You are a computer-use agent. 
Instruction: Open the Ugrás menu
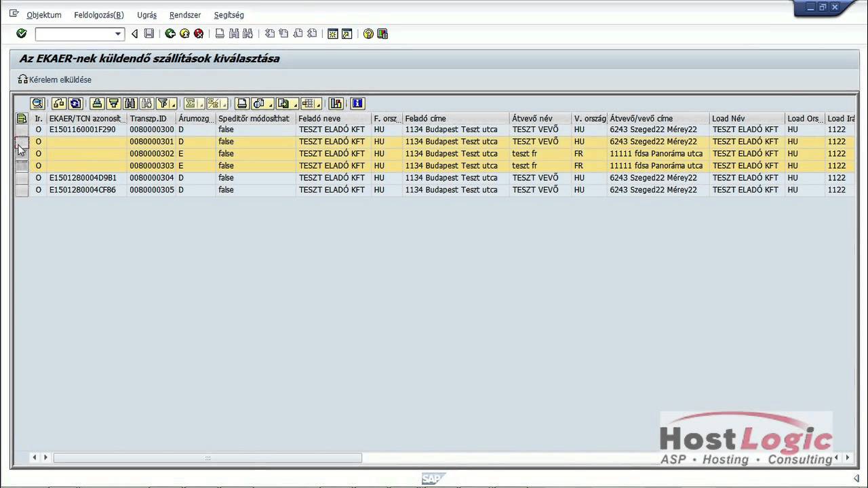[x=146, y=15]
